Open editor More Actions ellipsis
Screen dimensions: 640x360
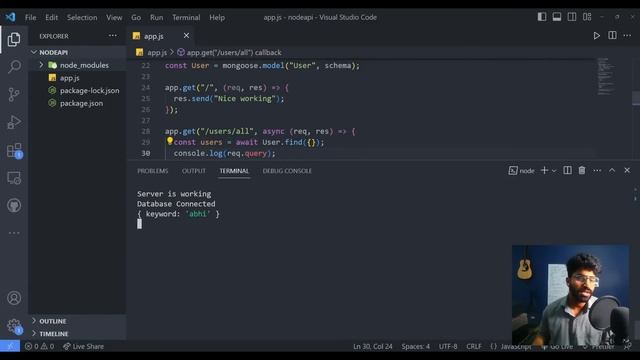point(627,36)
